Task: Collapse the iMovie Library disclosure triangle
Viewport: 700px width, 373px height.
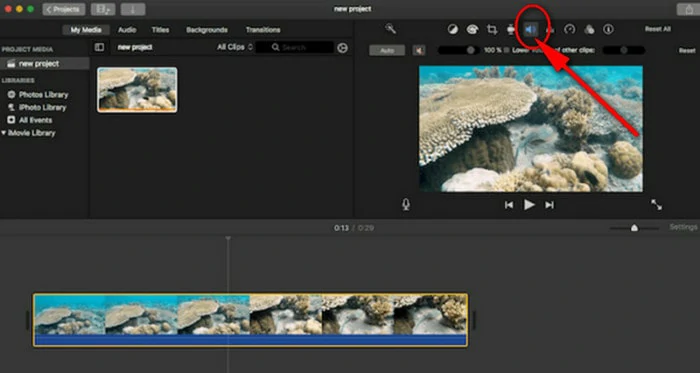Action: point(4,133)
